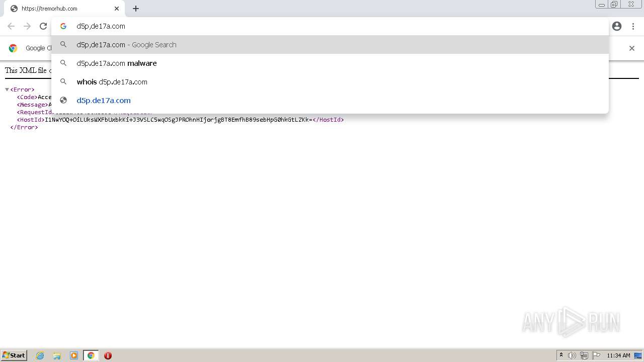
Task: Open Google Chrome from the quick launch bar
Action: (x=91, y=355)
